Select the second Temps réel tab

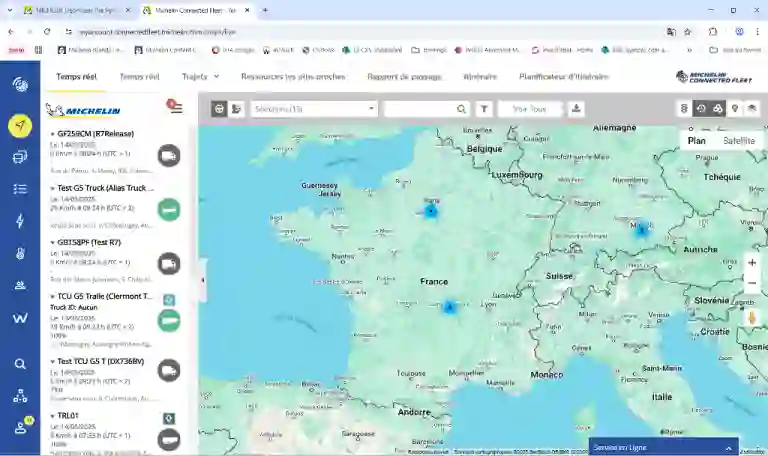pyautogui.click(x=140, y=77)
